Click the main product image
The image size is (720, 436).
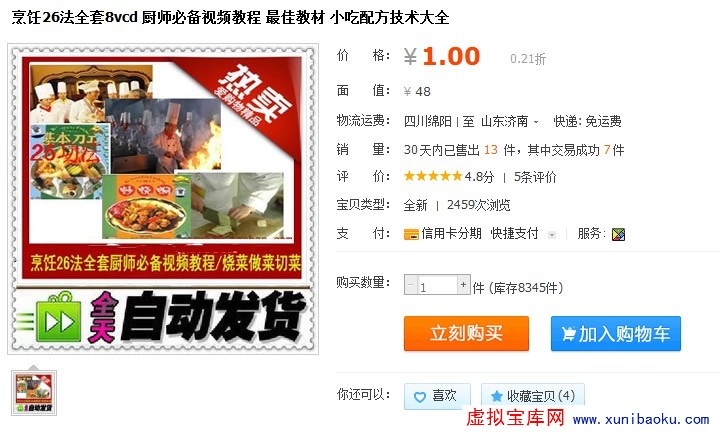coord(163,199)
